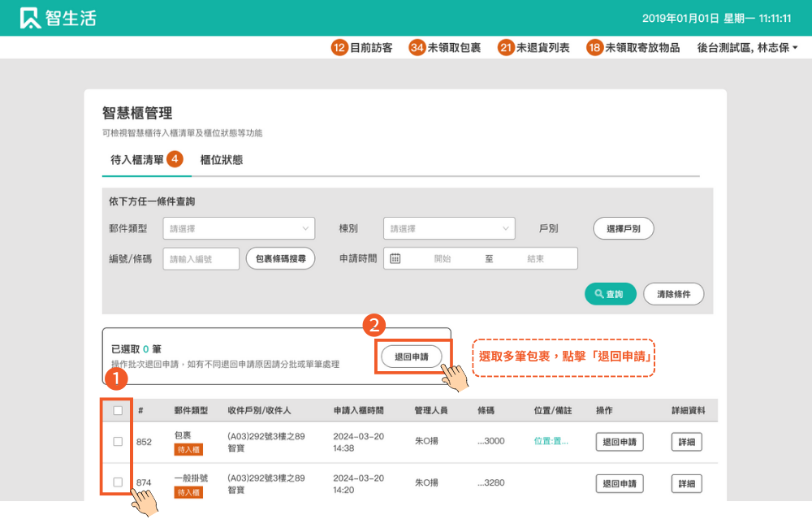The height and width of the screenshot is (519, 812).
Task: Click the 21 unreturned list badge
Action: (x=507, y=48)
